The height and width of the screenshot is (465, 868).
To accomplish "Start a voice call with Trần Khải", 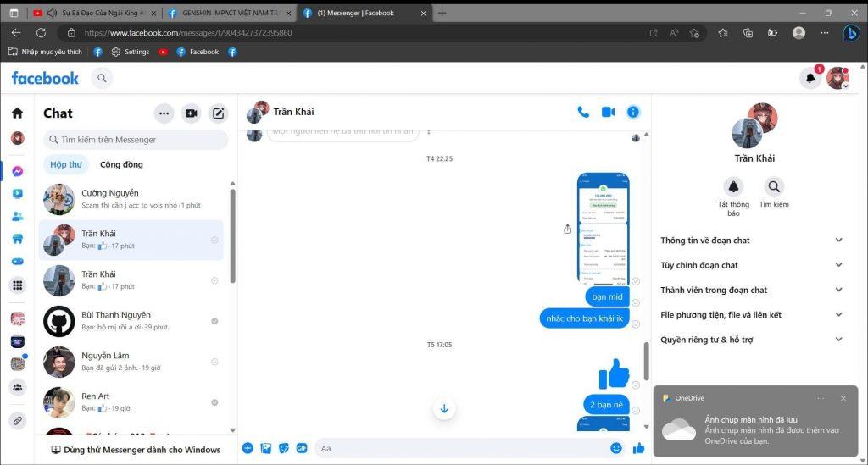I will [583, 112].
